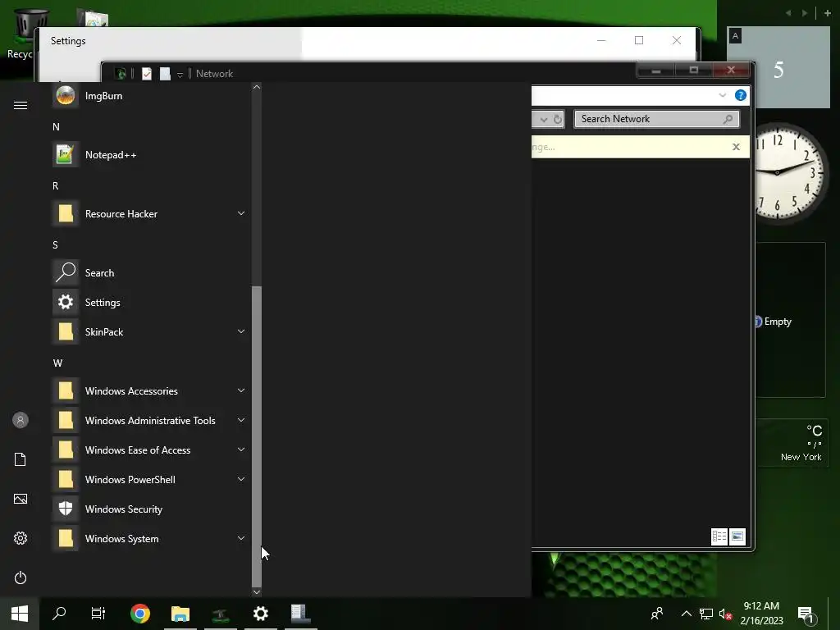Open Task View on taskbar
Viewport: 840px width, 630px height.
click(98, 614)
